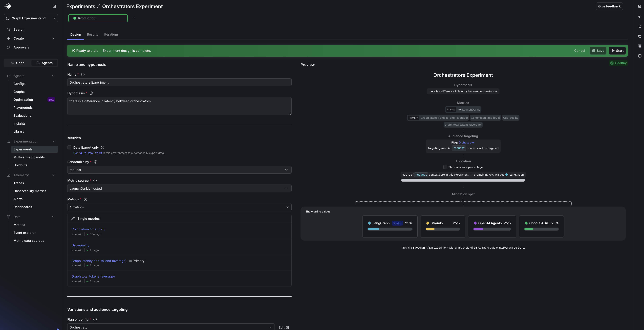
Task: Click into the Hypothesis text area
Action: point(179,106)
